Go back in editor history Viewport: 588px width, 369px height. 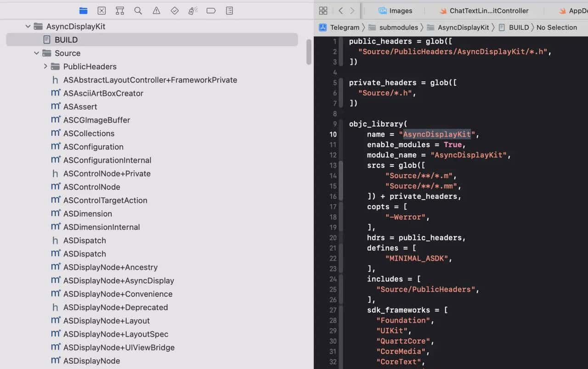[x=340, y=11]
